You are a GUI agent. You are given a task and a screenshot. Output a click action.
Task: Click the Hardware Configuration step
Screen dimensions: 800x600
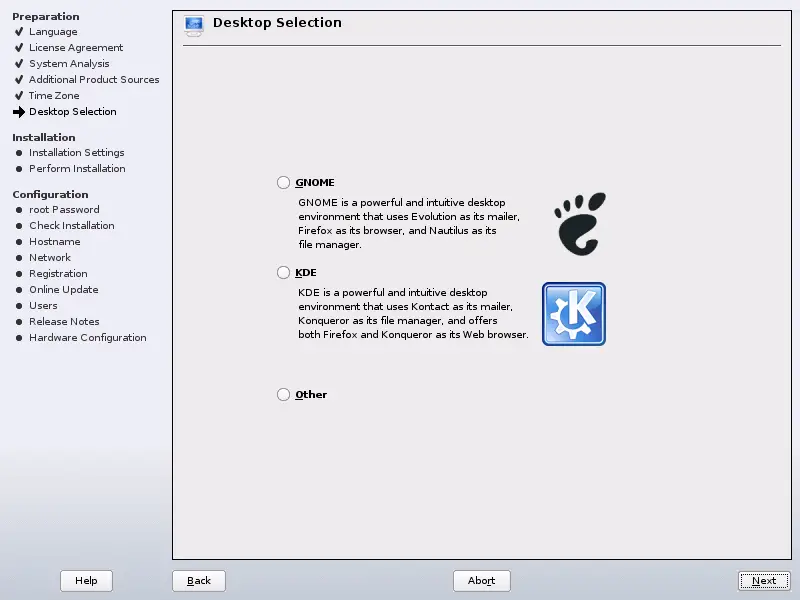coord(87,338)
